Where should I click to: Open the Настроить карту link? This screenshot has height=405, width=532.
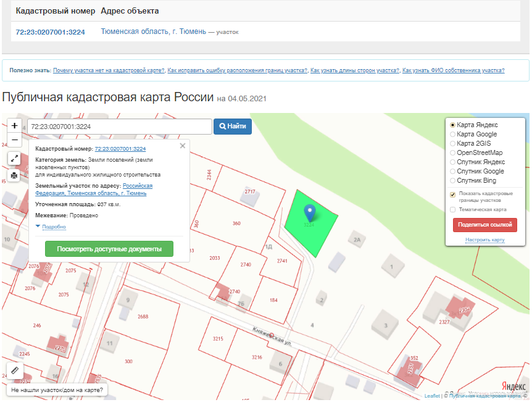(485, 240)
